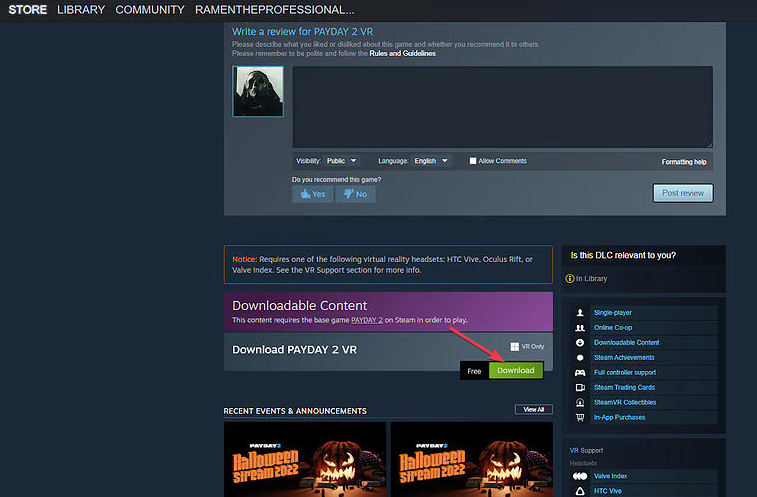Click the In Library info icon
Viewport: 757px width, 497px height.
570,279
